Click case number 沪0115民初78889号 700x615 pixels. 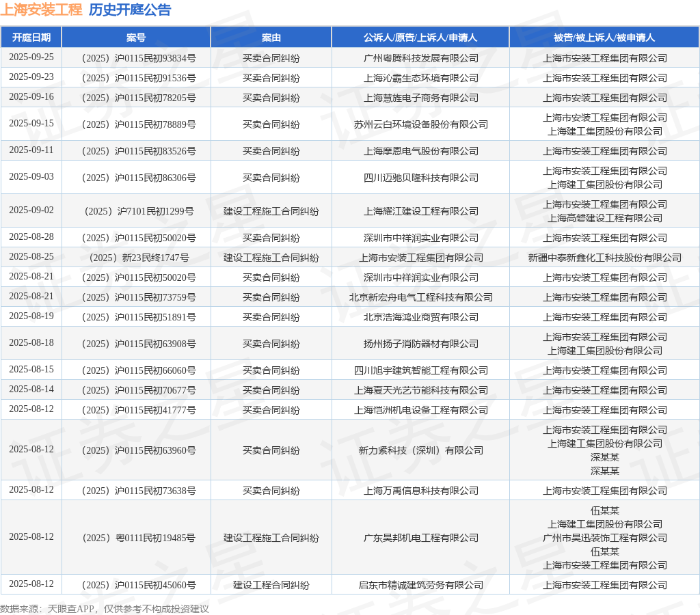139,124
